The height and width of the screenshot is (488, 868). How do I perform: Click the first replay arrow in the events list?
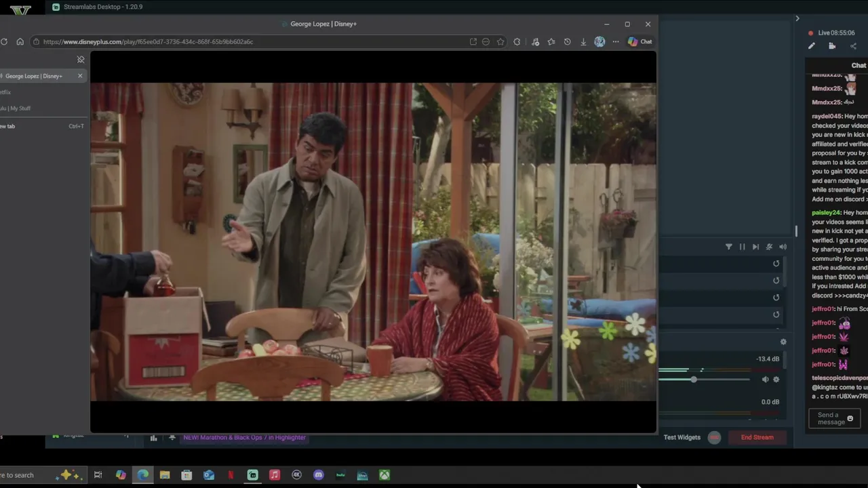coord(776,264)
